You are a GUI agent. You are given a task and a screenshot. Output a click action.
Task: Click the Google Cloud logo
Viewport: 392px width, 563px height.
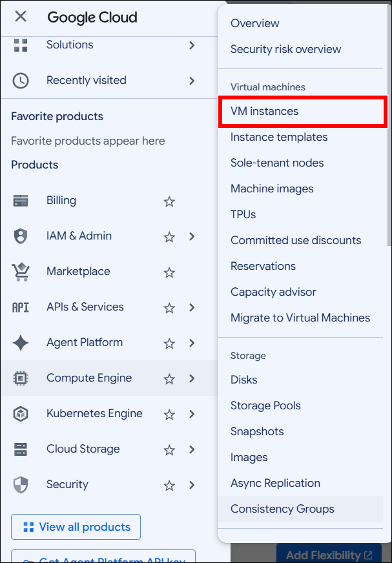(x=92, y=17)
